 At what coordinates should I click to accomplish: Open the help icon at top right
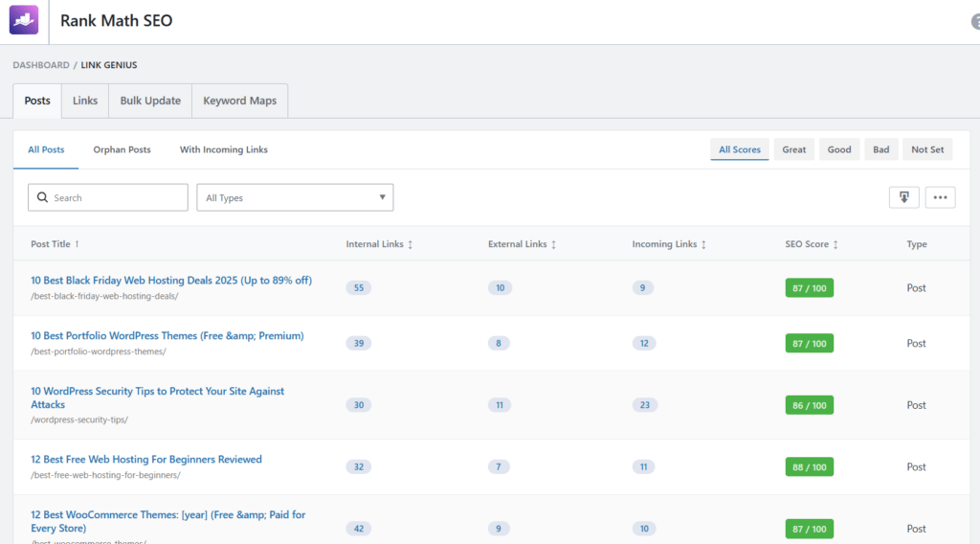click(975, 21)
